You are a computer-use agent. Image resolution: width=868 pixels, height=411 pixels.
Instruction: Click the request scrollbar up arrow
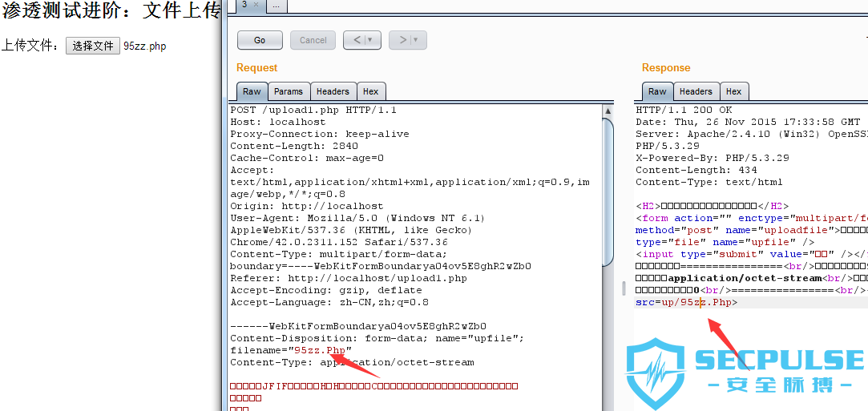coord(608,111)
